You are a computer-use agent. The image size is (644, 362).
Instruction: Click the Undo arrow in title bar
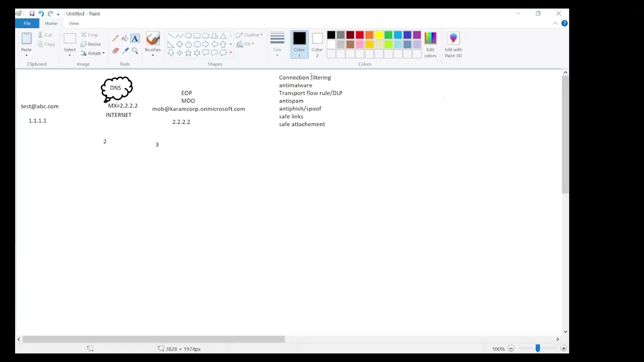coord(41,14)
